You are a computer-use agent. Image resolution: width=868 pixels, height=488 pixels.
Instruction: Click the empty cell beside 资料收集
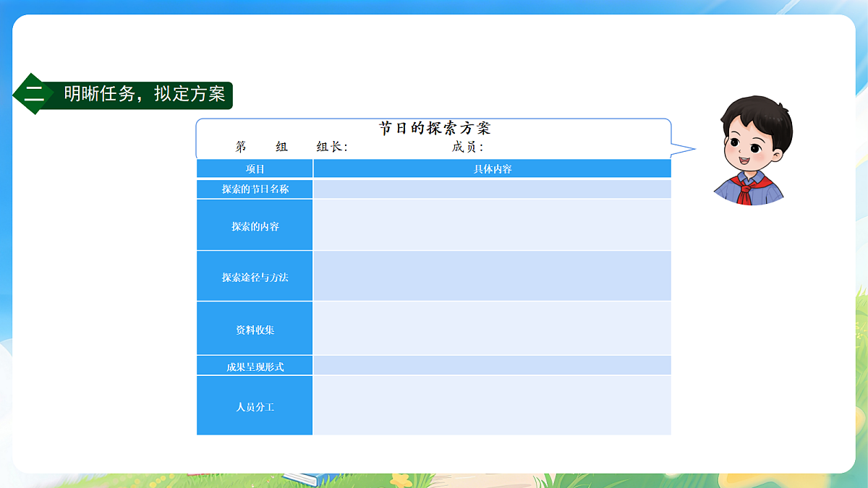492,329
